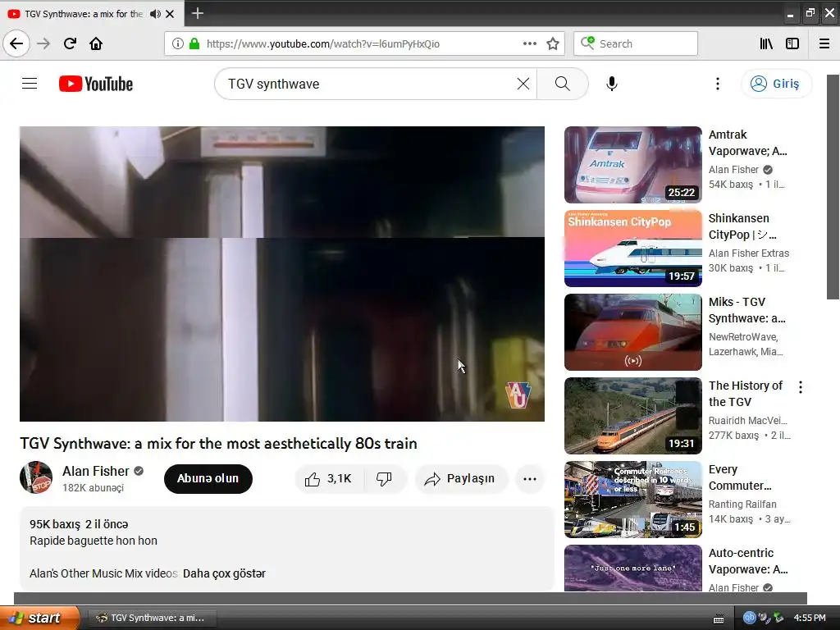
Task: Click the AU channel watermark in video
Action: [518, 395]
